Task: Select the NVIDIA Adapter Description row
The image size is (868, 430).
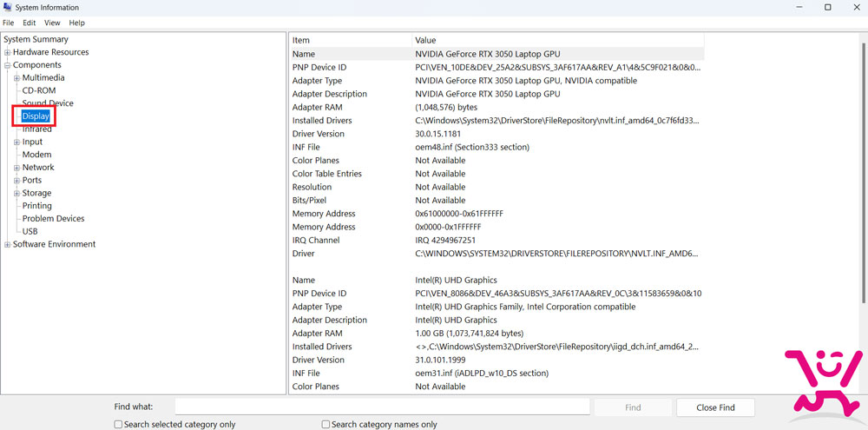Action: point(497,94)
